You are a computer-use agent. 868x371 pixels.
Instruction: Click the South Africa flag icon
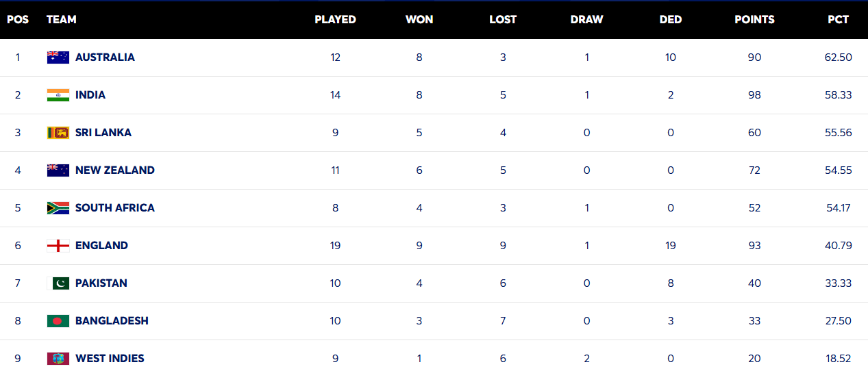58,208
